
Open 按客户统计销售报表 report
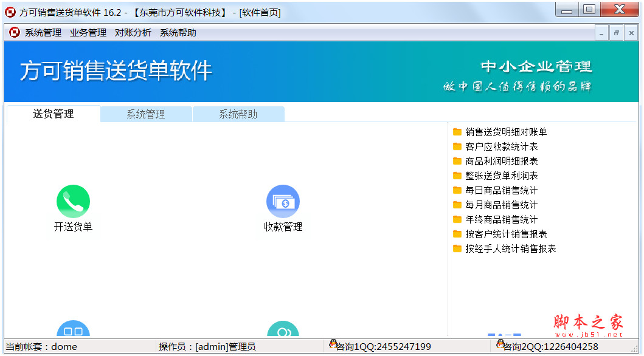506,234
